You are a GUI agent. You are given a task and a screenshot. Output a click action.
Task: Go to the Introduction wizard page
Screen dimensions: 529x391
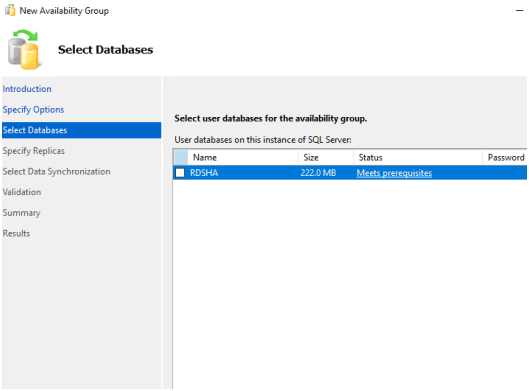pyautogui.click(x=27, y=89)
